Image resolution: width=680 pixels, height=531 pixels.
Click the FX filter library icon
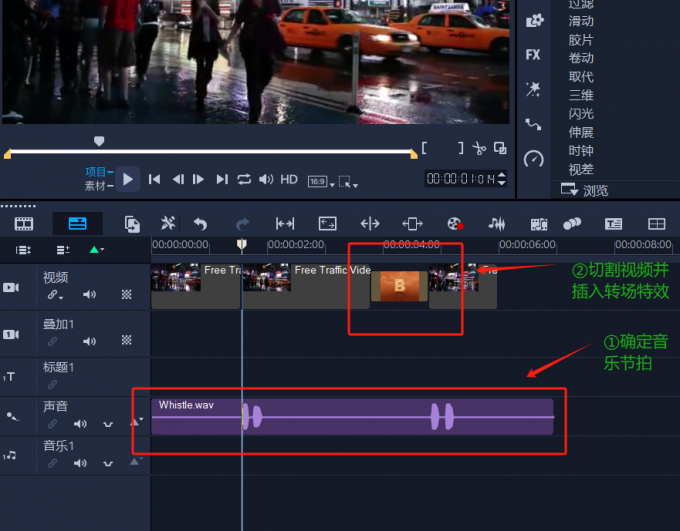533,55
